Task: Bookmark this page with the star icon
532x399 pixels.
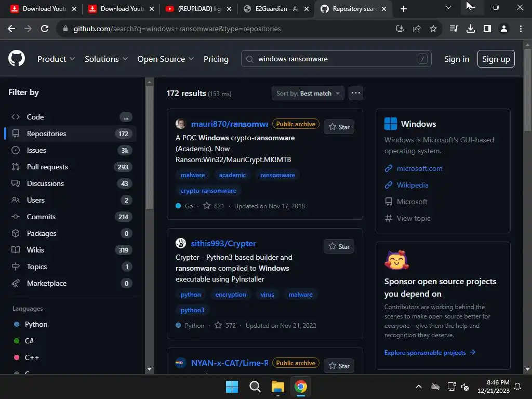Action: pyautogui.click(x=433, y=29)
